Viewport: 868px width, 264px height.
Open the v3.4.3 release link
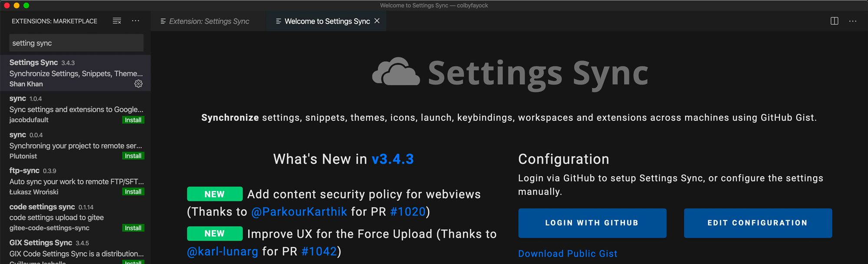(392, 159)
